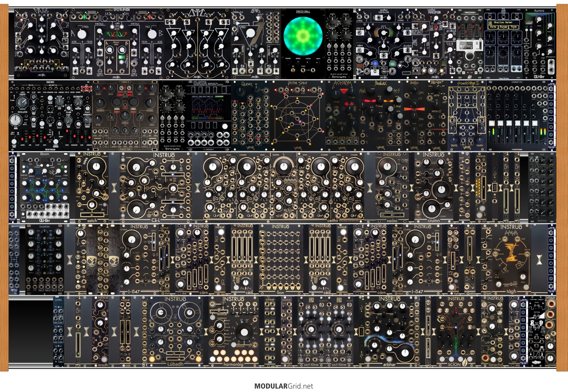The image size is (568, 392).
Task: Click the Cosmix Pro channel 1 white button
Action: click(492, 123)
